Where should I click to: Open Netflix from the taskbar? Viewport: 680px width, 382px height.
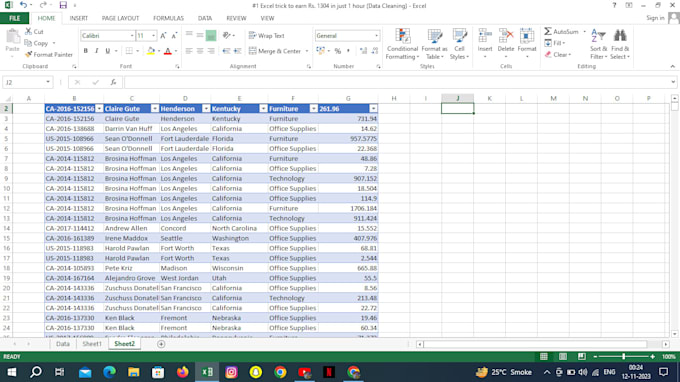click(x=329, y=372)
